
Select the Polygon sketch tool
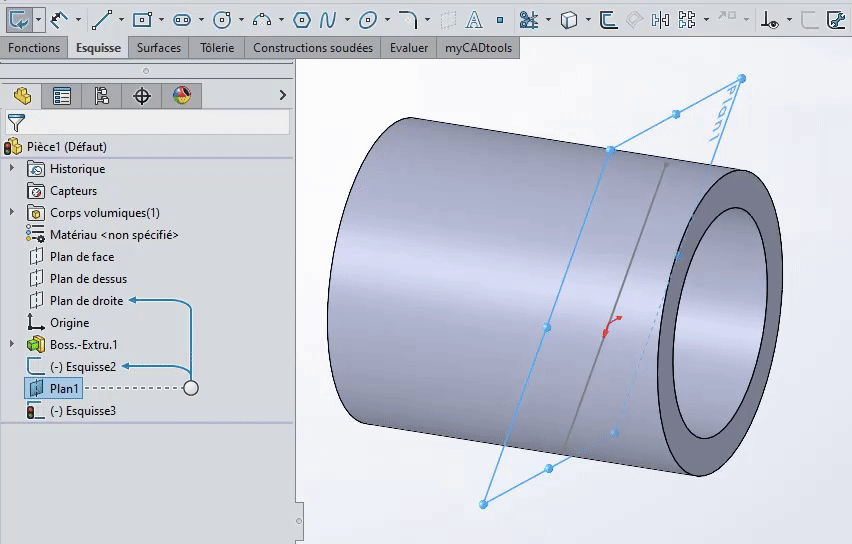(x=302, y=20)
